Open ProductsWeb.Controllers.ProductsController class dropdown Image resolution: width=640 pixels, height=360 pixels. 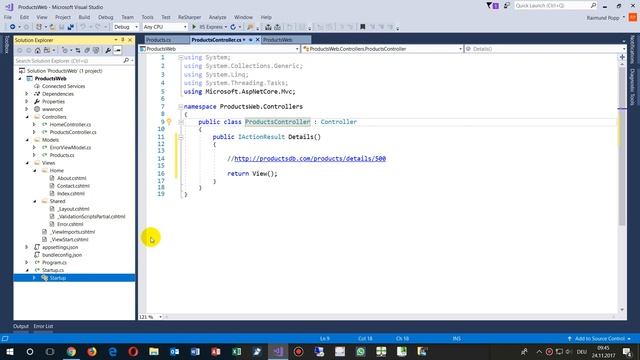tap(383, 49)
